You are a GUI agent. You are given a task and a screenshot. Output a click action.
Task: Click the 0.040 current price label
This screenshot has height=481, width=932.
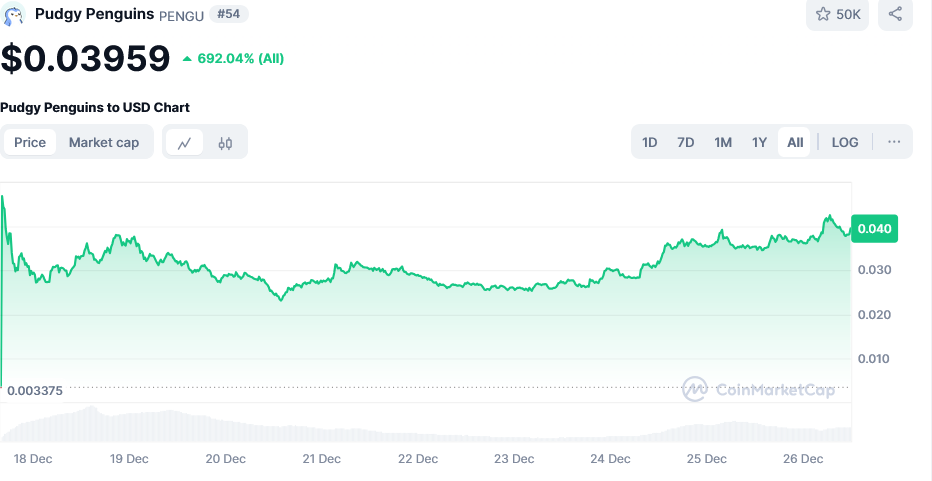875,229
